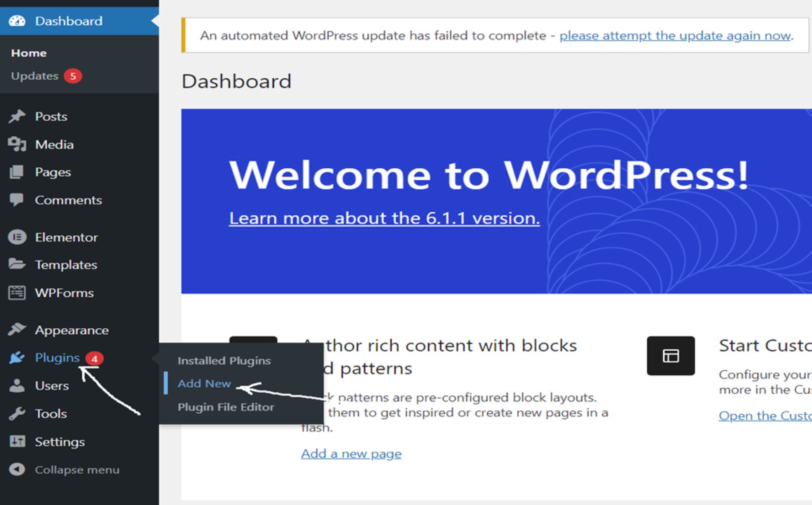812x505 pixels.
Task: Click the Users person icon
Action: [x=17, y=385]
